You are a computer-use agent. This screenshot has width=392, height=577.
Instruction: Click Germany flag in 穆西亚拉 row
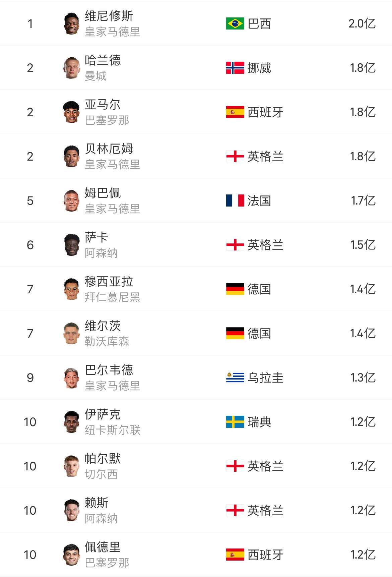(x=235, y=289)
